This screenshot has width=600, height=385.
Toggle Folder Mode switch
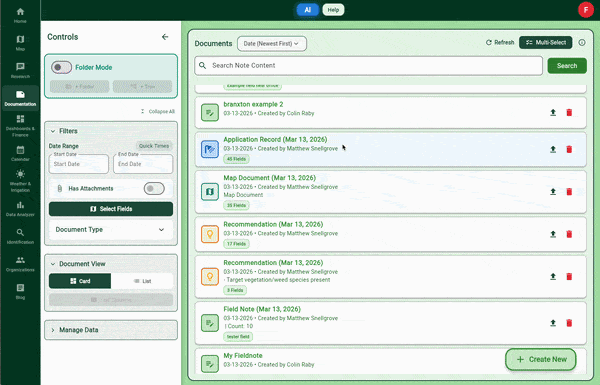pos(61,67)
